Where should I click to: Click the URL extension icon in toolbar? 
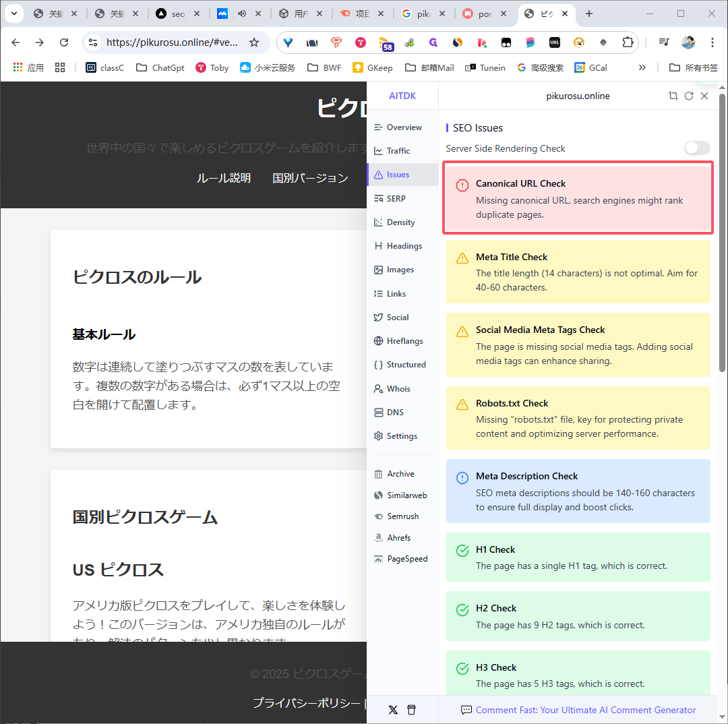click(554, 42)
